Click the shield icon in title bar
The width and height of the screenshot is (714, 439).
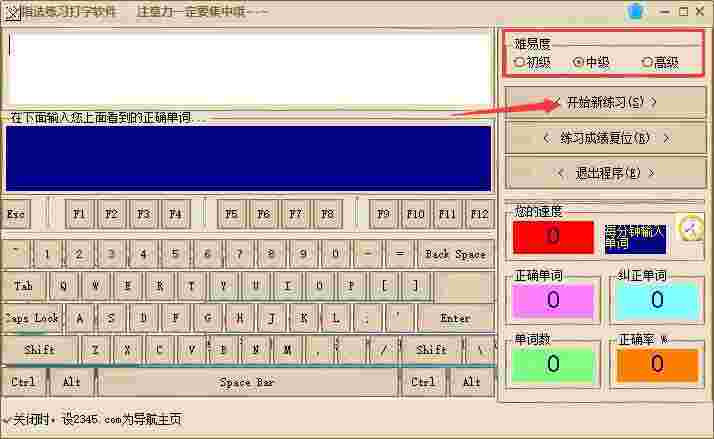click(635, 11)
